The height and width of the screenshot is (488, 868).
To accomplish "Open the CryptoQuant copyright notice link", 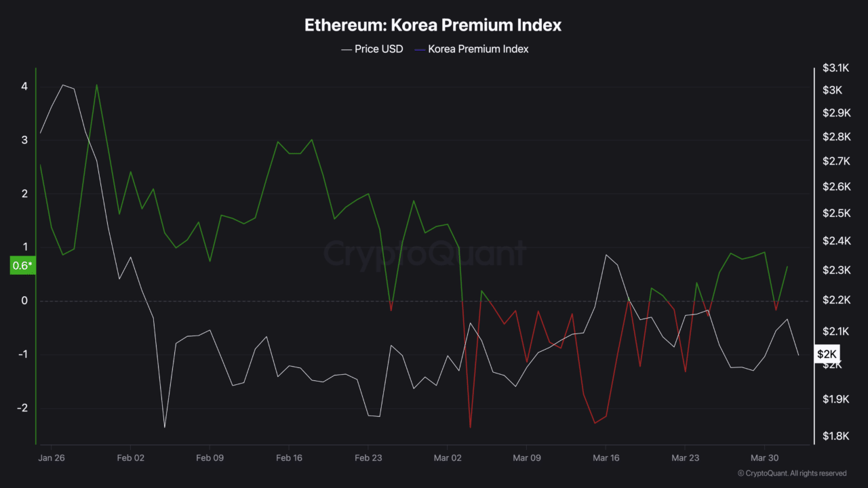I will coord(792,473).
